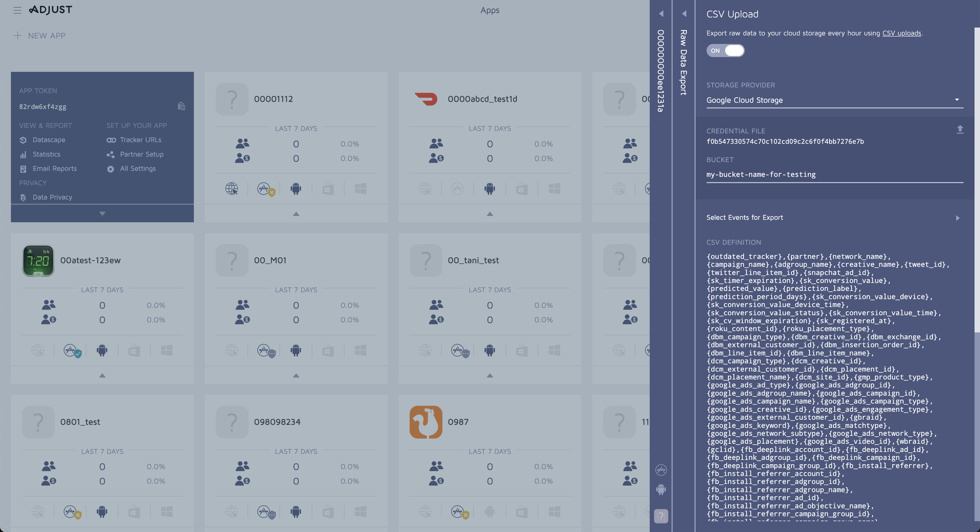Screen dimensions: 980x532
Task: Click the 0987 app rooster thumbnail
Action: 426,422
